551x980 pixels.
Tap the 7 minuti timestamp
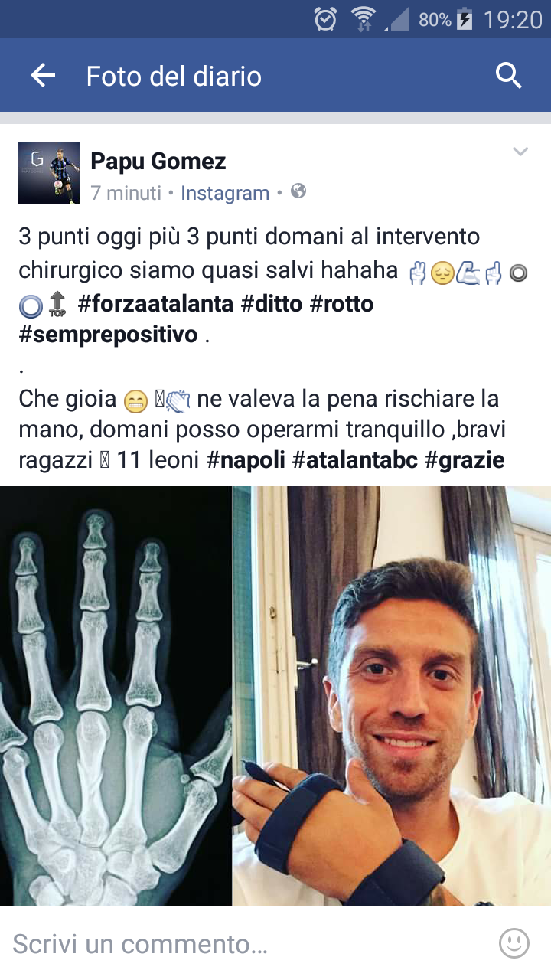[126, 193]
